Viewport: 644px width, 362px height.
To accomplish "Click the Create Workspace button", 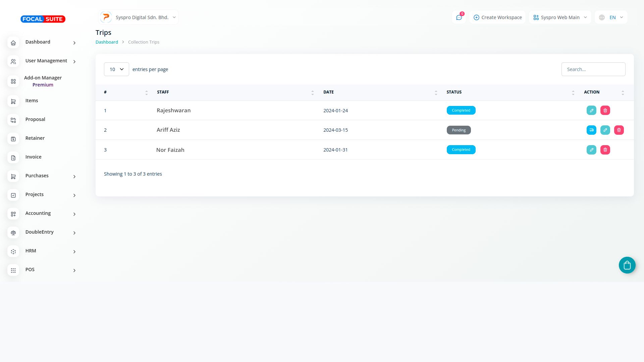I will pyautogui.click(x=497, y=17).
